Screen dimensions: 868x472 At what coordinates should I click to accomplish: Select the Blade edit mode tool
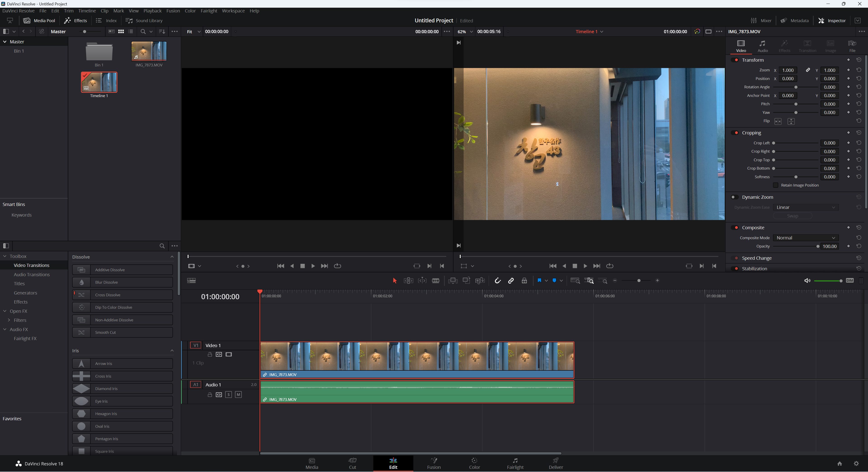436,280
